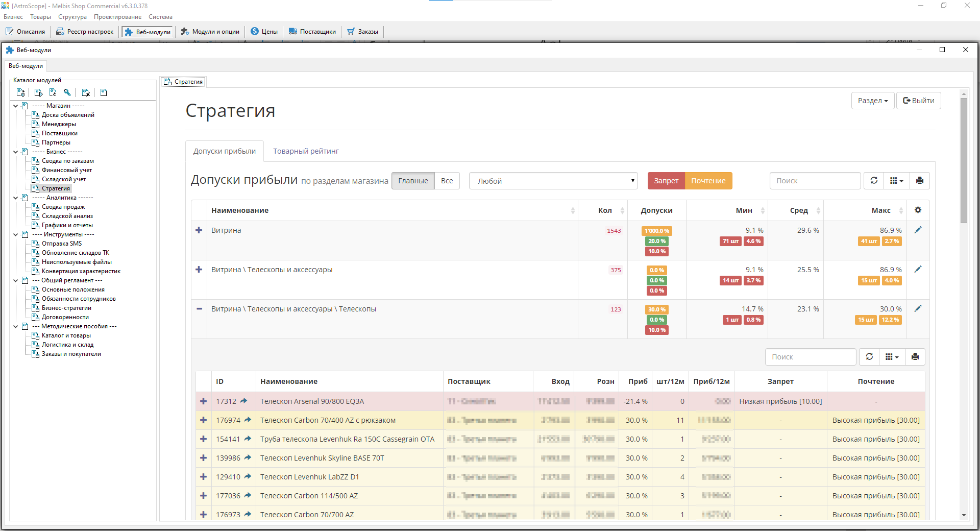Click the refresh icon of the lower products table
980x531 pixels.
point(869,357)
